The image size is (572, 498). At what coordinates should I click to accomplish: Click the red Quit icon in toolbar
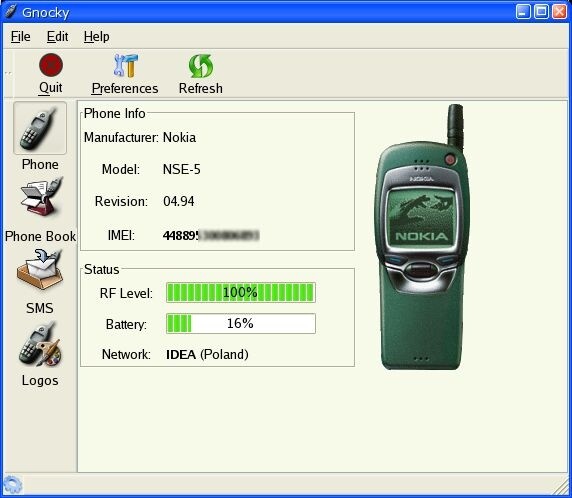pos(51,65)
